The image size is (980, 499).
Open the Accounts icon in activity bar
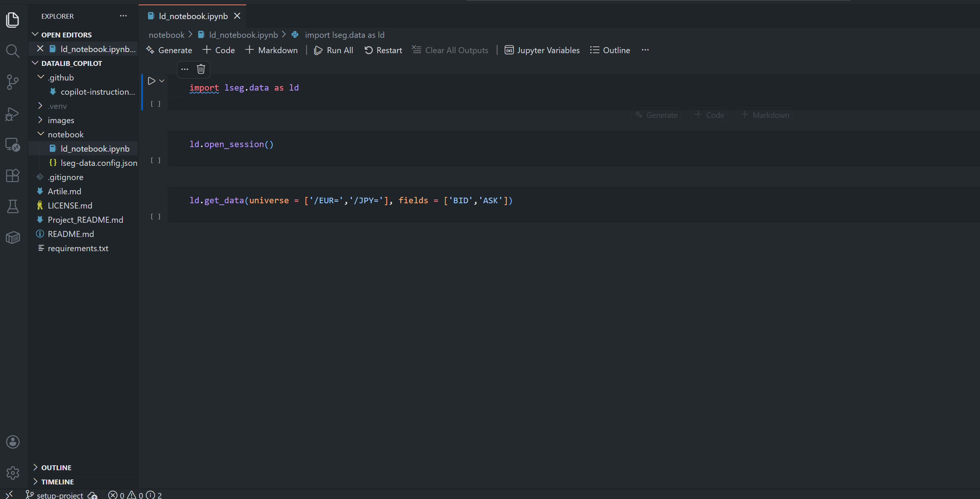[x=13, y=442]
